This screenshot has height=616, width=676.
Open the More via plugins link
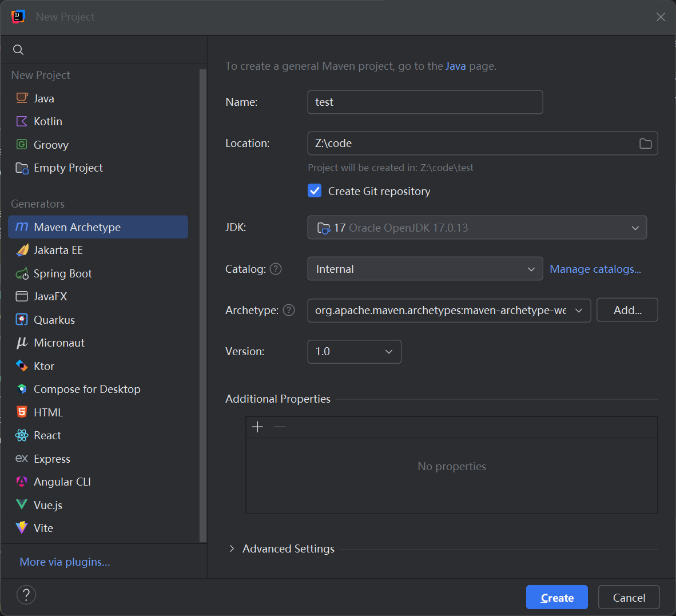tap(65, 562)
